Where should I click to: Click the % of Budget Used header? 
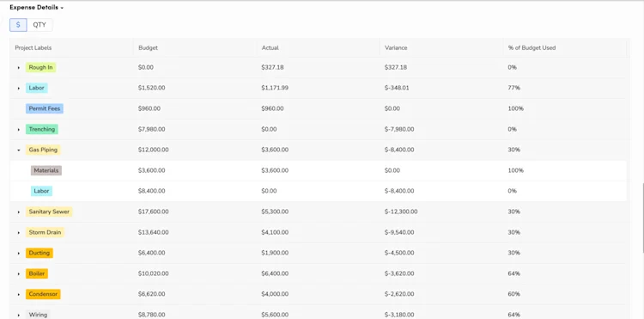[x=532, y=47]
